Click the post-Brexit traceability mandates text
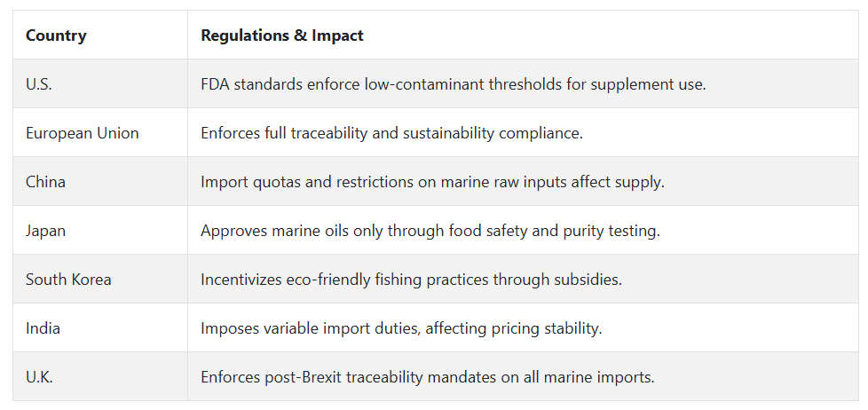The image size is (868, 410). tap(428, 377)
